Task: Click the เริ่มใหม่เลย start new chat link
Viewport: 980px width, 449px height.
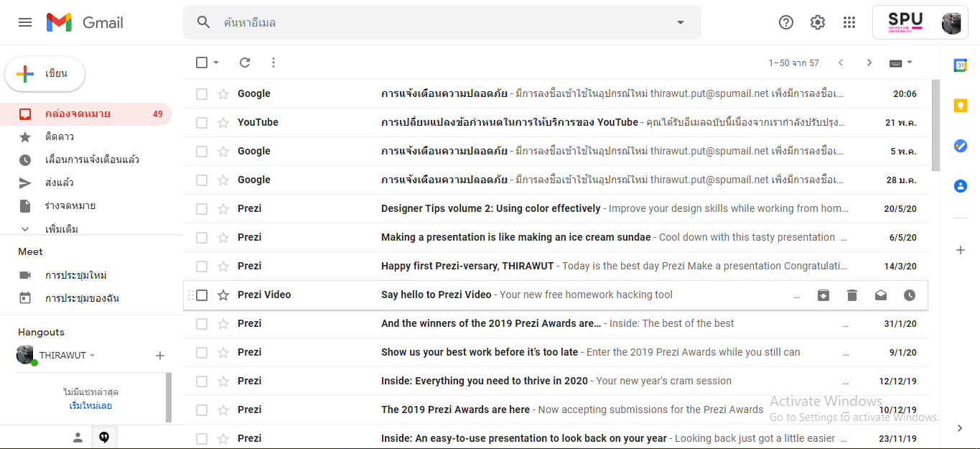Action: (x=90, y=406)
